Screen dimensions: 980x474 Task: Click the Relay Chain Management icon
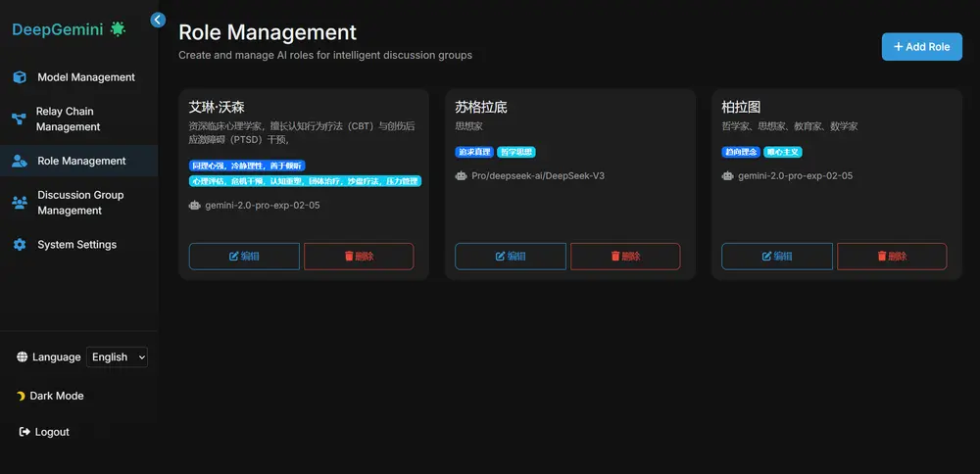coord(19,119)
